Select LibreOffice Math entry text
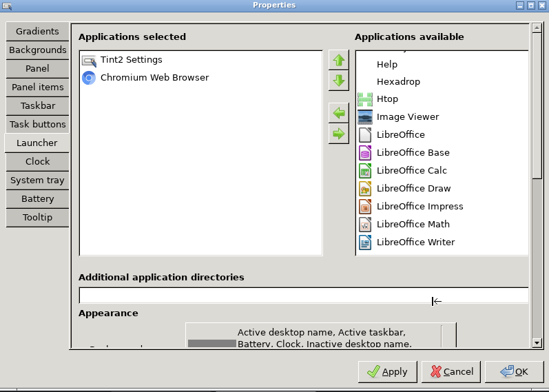 tap(413, 224)
